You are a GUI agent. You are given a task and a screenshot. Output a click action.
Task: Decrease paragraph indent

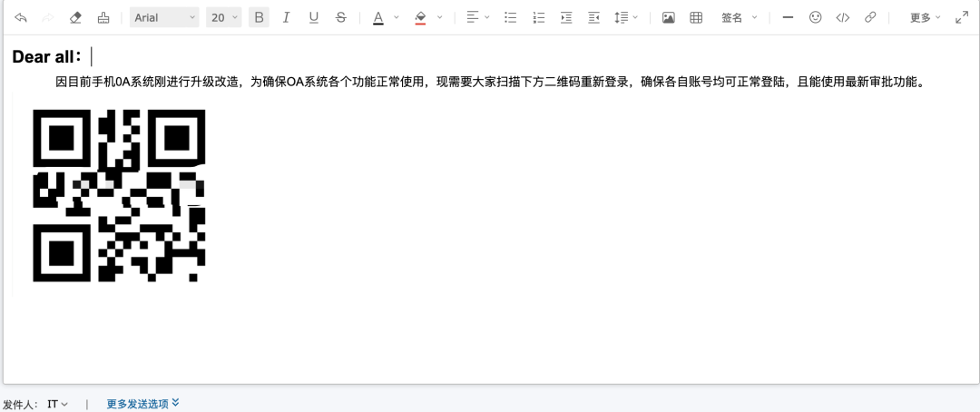point(593,17)
